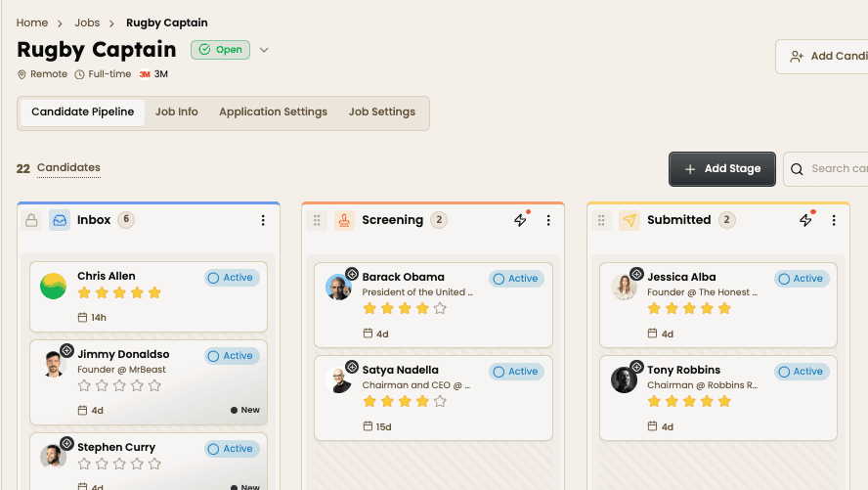This screenshot has height=490, width=868.
Task: Toggle Stephen Curry's Active status
Action: point(232,449)
